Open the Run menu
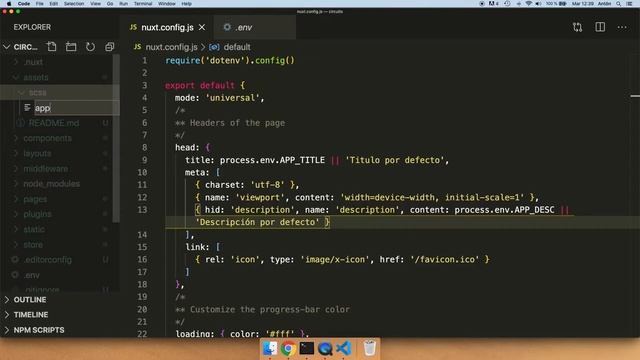The width and height of the screenshot is (640, 360). [x=123, y=4]
